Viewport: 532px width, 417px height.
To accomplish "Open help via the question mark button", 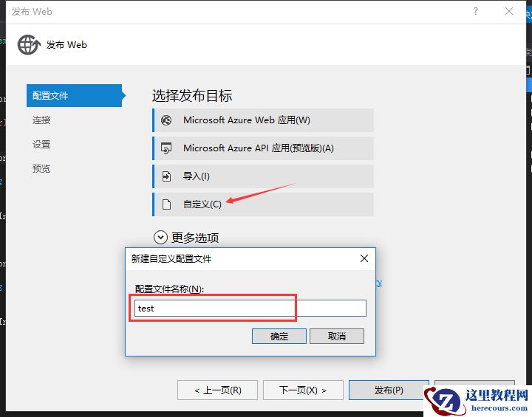I will (476, 11).
